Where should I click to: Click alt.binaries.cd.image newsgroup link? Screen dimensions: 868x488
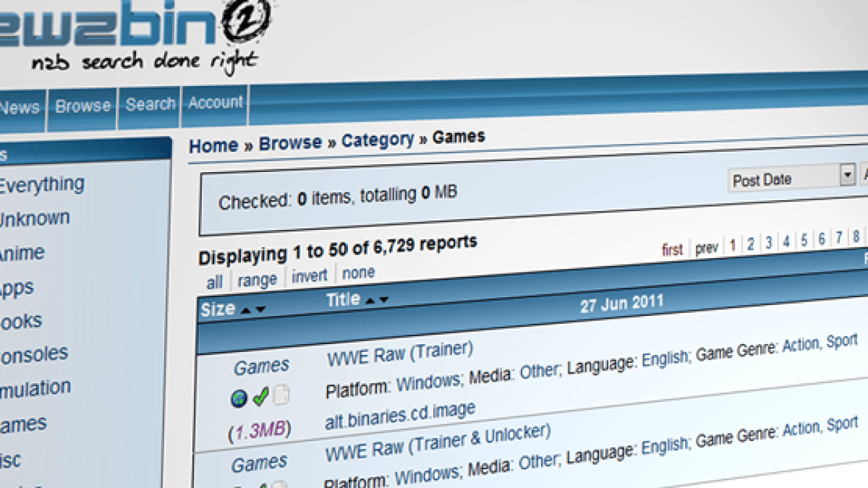point(400,417)
